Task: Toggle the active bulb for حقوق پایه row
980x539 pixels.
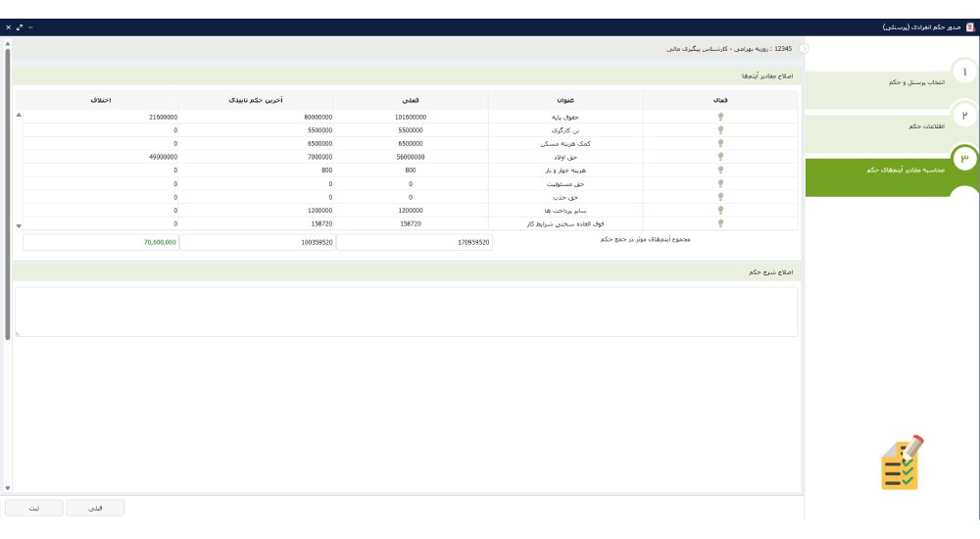Action: pyautogui.click(x=720, y=117)
